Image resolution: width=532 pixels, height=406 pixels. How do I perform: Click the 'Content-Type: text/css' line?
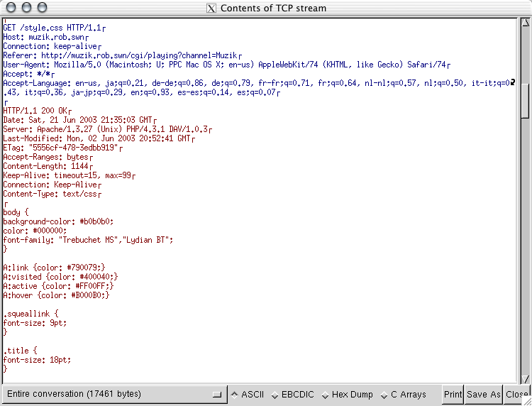click(x=52, y=194)
